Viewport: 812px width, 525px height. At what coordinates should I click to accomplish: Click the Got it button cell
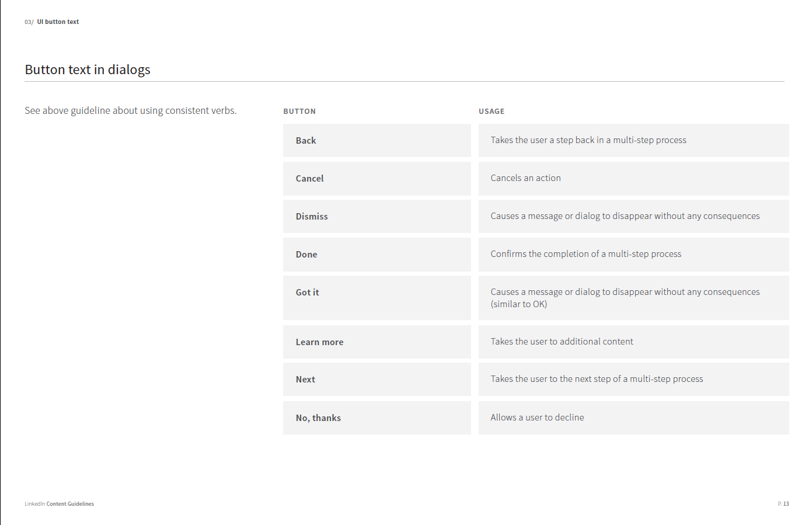pos(377,298)
